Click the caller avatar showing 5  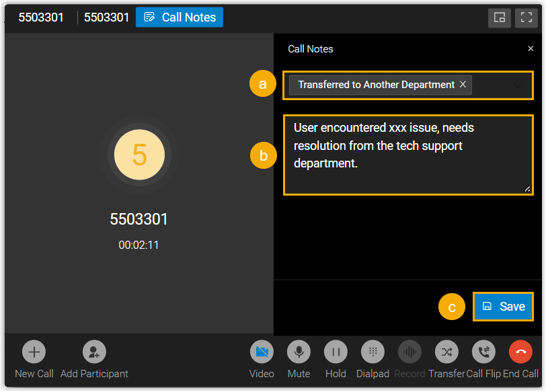(x=139, y=154)
